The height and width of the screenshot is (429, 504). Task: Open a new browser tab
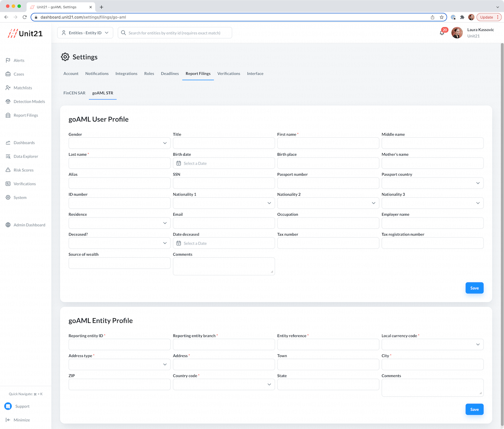tap(102, 7)
